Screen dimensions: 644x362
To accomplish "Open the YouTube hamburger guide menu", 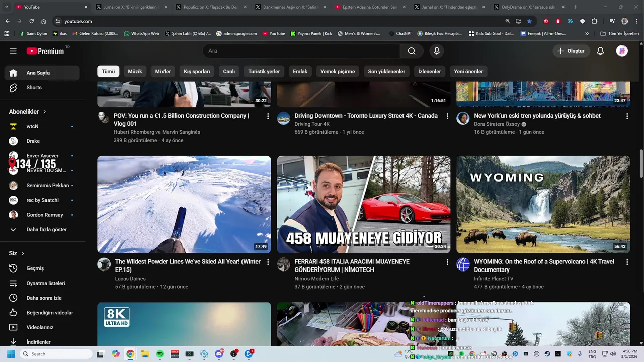I will tap(13, 51).
